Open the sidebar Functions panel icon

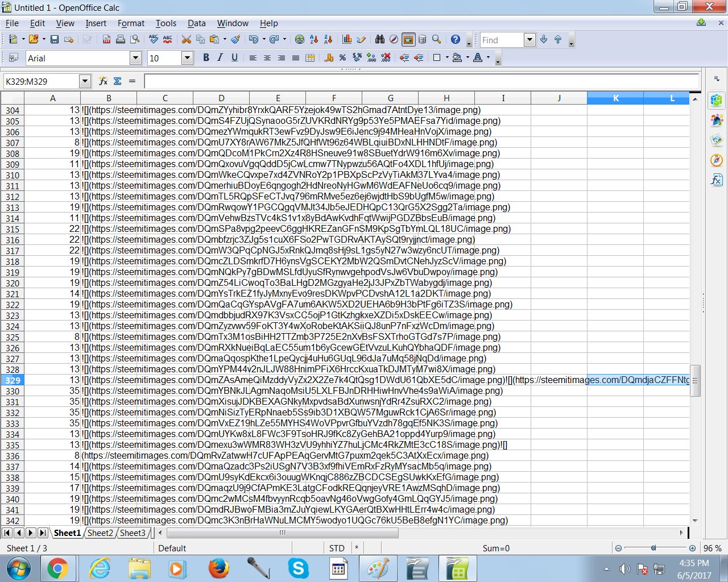(717, 180)
